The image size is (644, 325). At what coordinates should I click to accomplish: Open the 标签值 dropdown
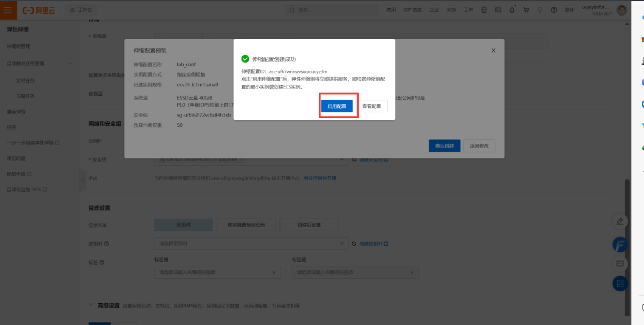(x=355, y=272)
